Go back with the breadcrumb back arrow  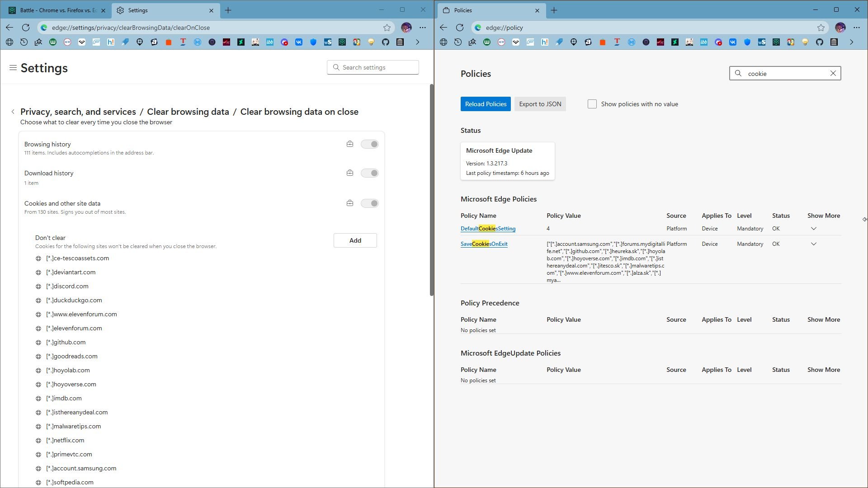[13, 112]
